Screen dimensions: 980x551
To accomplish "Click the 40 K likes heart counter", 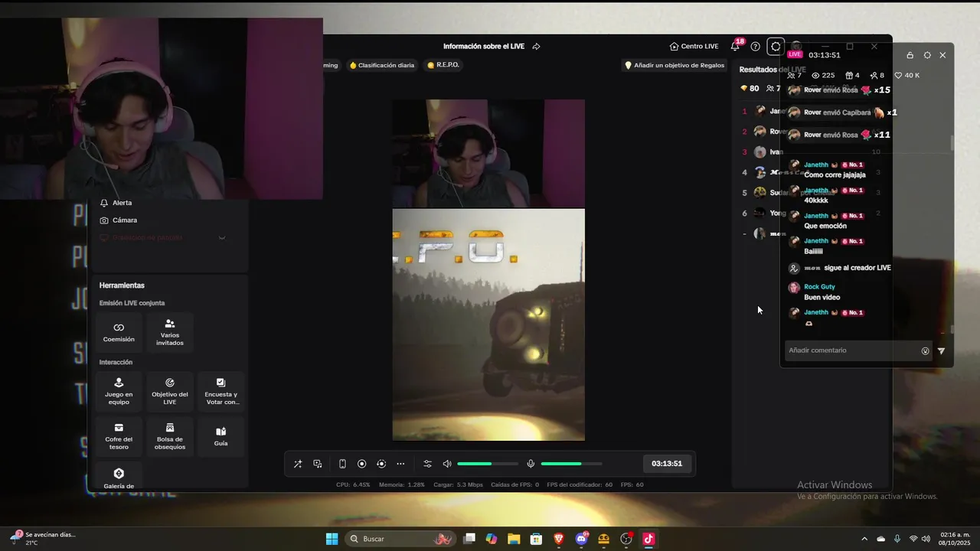I will coord(907,76).
